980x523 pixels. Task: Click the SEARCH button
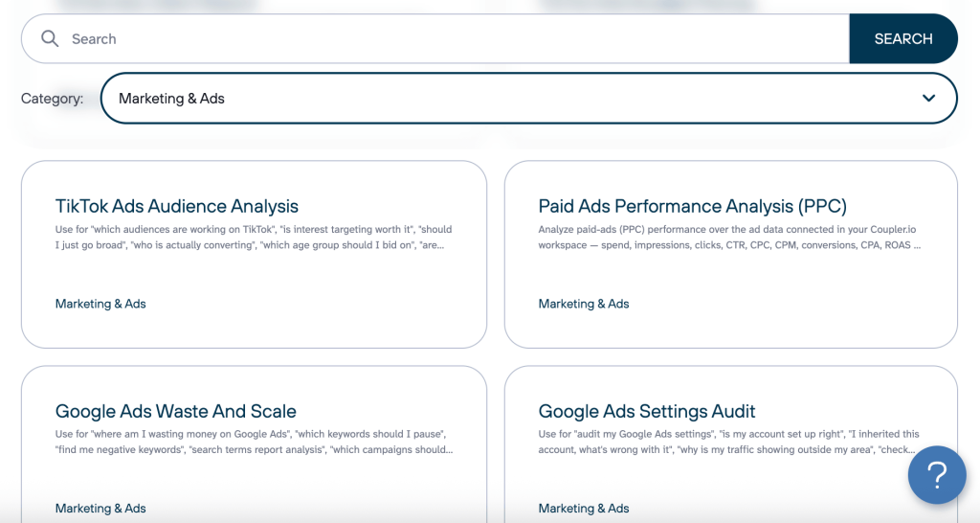point(903,38)
